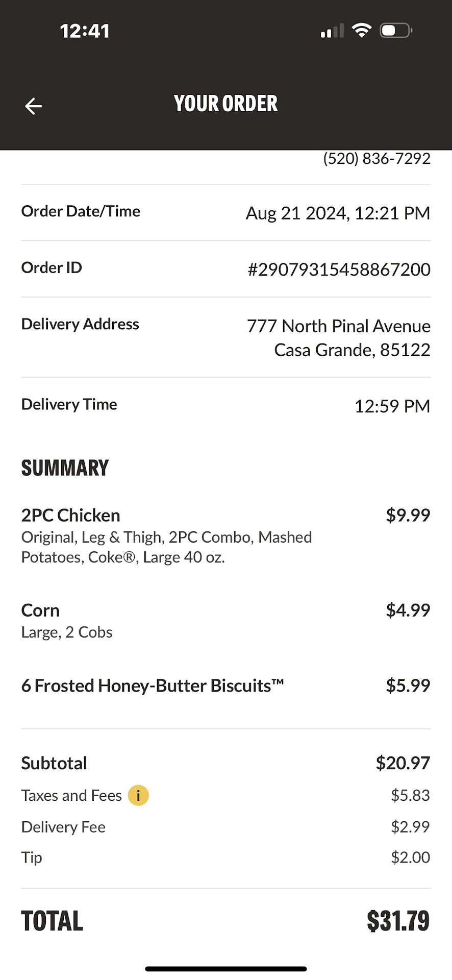The width and height of the screenshot is (452, 980).
Task: Tap the Order Date/Time value
Action: (338, 213)
